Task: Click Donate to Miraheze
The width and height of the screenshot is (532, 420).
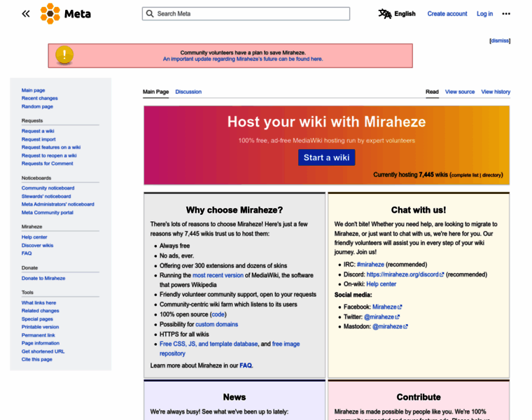Action: [43, 278]
